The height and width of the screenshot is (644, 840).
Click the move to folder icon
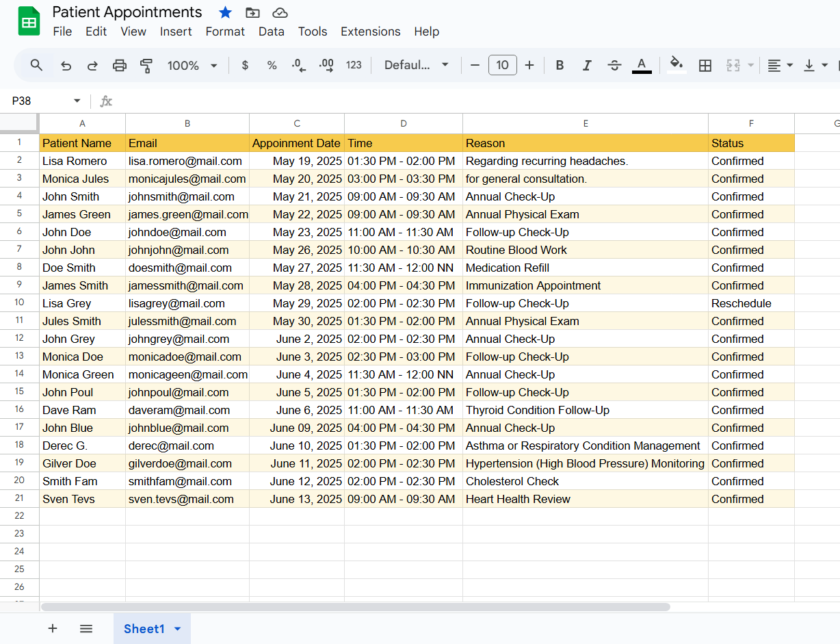252,12
